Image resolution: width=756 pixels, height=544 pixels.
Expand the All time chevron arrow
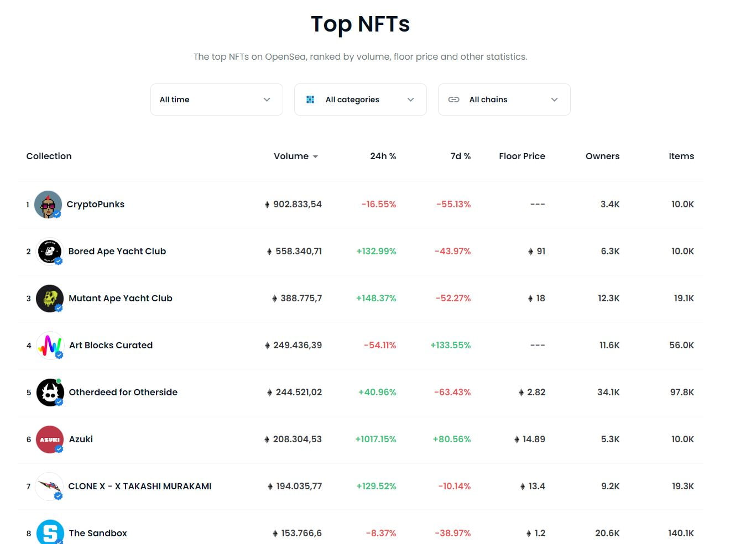267,100
